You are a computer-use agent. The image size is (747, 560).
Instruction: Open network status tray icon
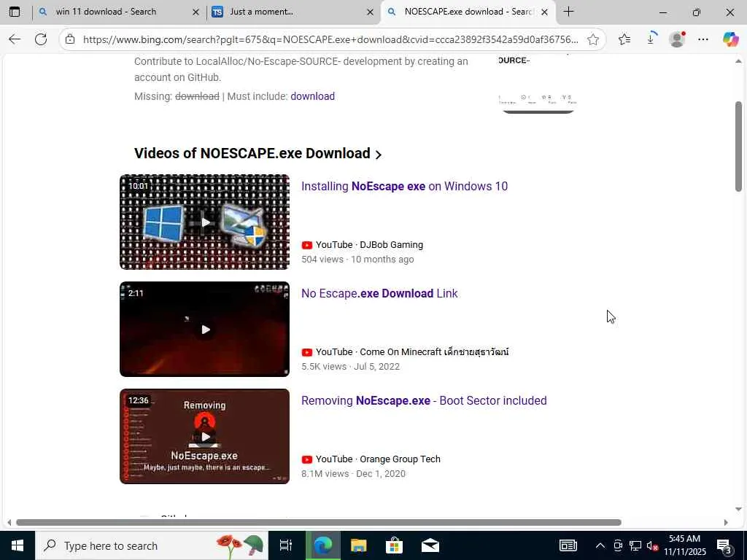635,545
